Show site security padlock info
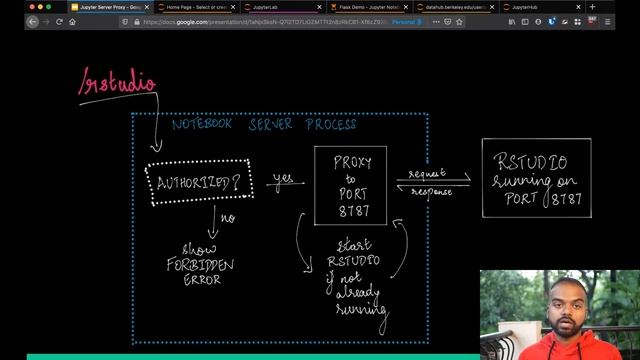This screenshot has height=360, width=640. click(137, 22)
